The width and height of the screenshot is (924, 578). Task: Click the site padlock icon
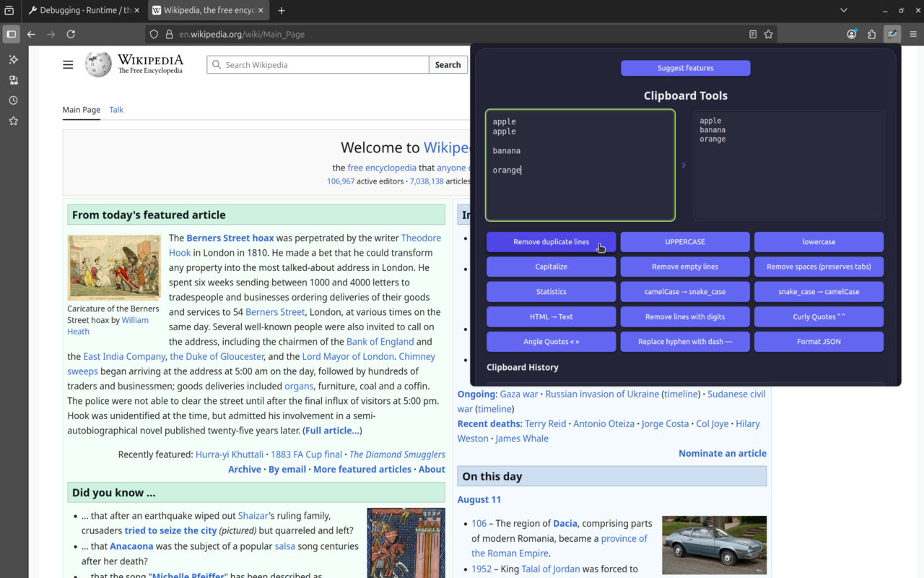click(x=170, y=34)
